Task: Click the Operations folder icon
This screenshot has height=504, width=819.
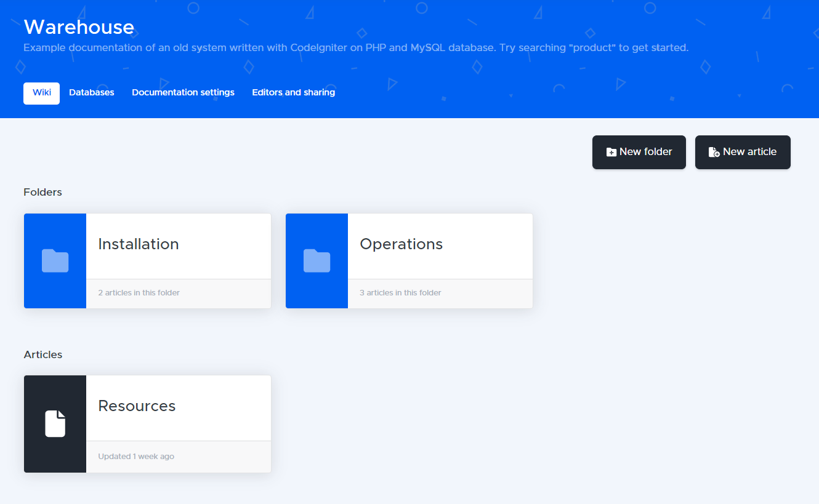Action: tap(317, 261)
